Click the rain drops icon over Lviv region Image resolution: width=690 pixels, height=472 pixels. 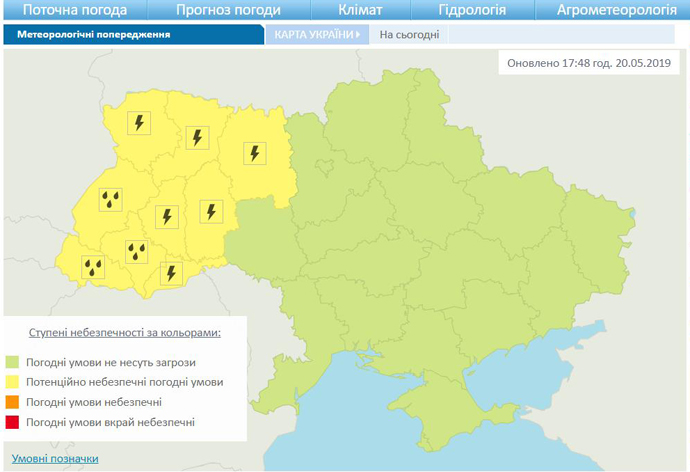[110, 199]
